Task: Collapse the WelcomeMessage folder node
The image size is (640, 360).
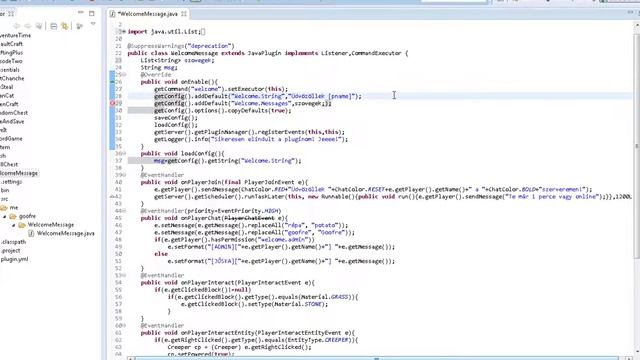Action: tap(13, 225)
